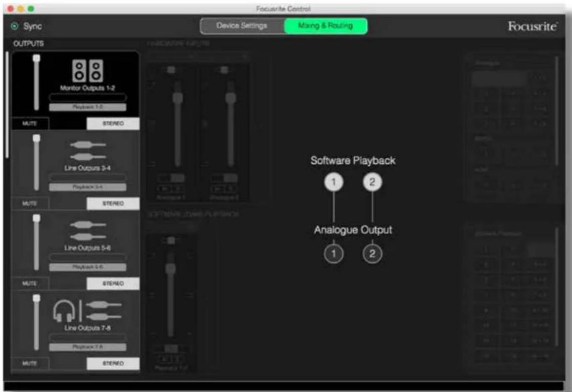Mute Monitor Outputs 1-2
Screen dimensions: 572x392
pyautogui.click(x=30, y=124)
